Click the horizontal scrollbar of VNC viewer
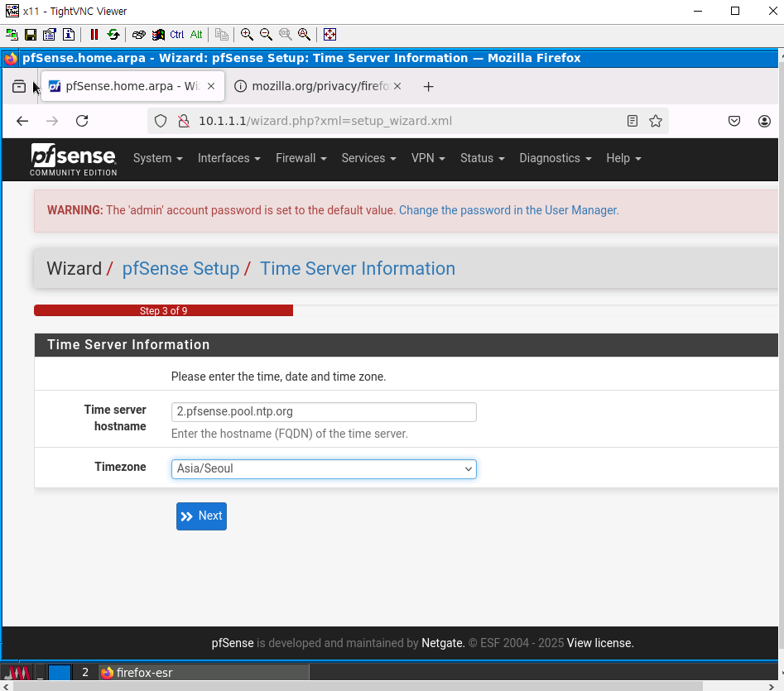This screenshot has height=691, width=784. (358, 687)
